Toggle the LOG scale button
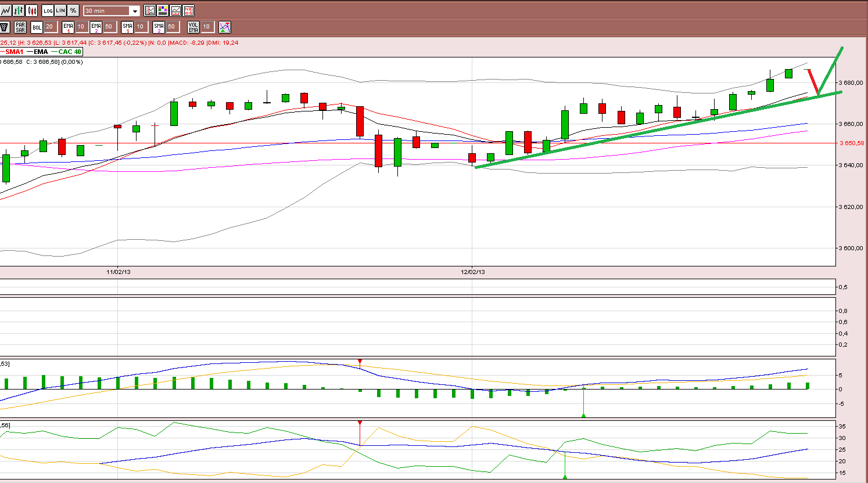Viewport: 868px width, 483px height. tap(48, 10)
